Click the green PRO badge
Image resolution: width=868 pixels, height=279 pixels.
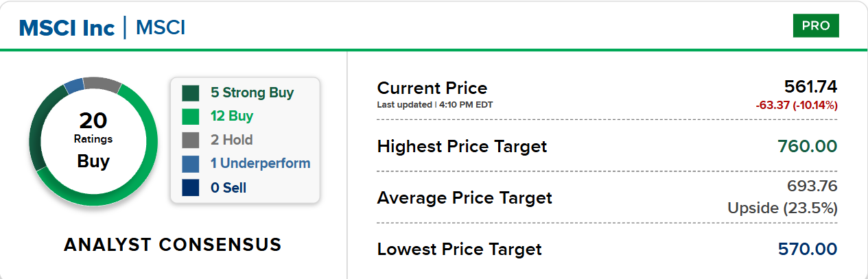[x=816, y=26]
